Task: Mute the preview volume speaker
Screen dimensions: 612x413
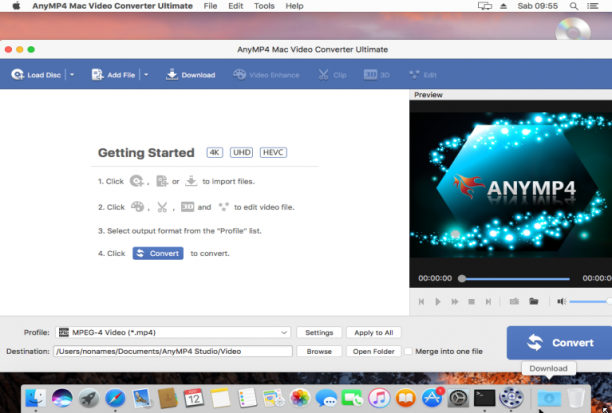Action: coord(562,301)
